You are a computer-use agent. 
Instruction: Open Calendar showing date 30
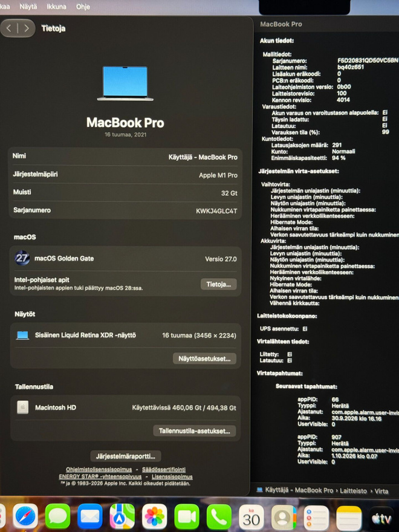pyautogui.click(x=251, y=517)
